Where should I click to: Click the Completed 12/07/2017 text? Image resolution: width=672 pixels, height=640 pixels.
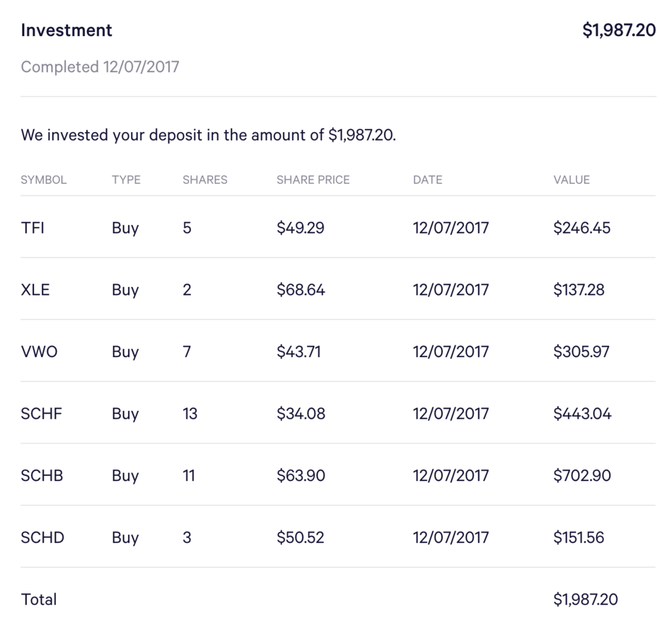point(100,67)
